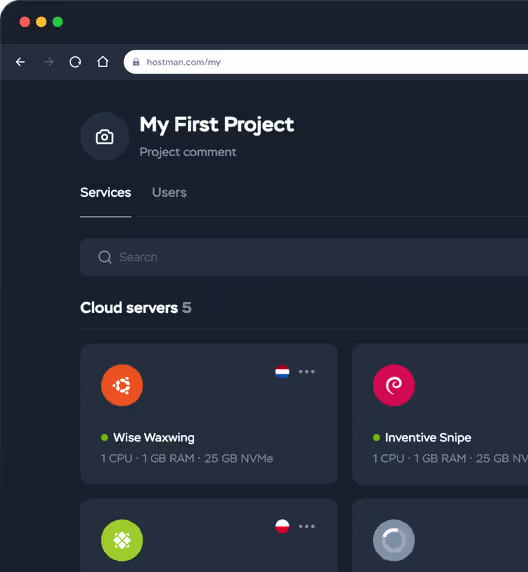Click the Netherlands flag on Wise Waxwing

(282, 372)
